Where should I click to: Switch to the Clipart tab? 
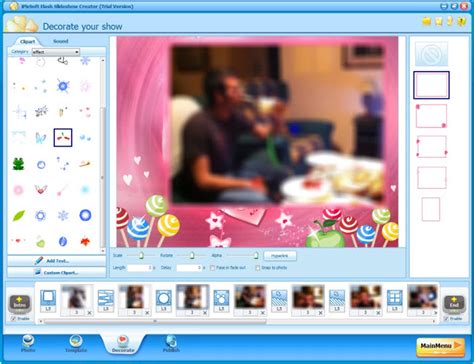pos(27,42)
